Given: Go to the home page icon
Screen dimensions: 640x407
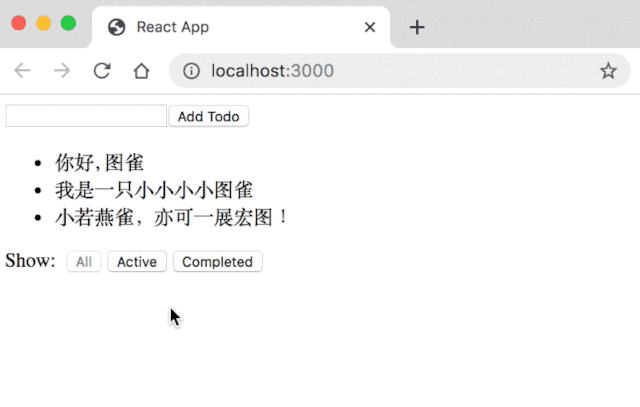Looking at the screenshot, I should click(x=142, y=71).
